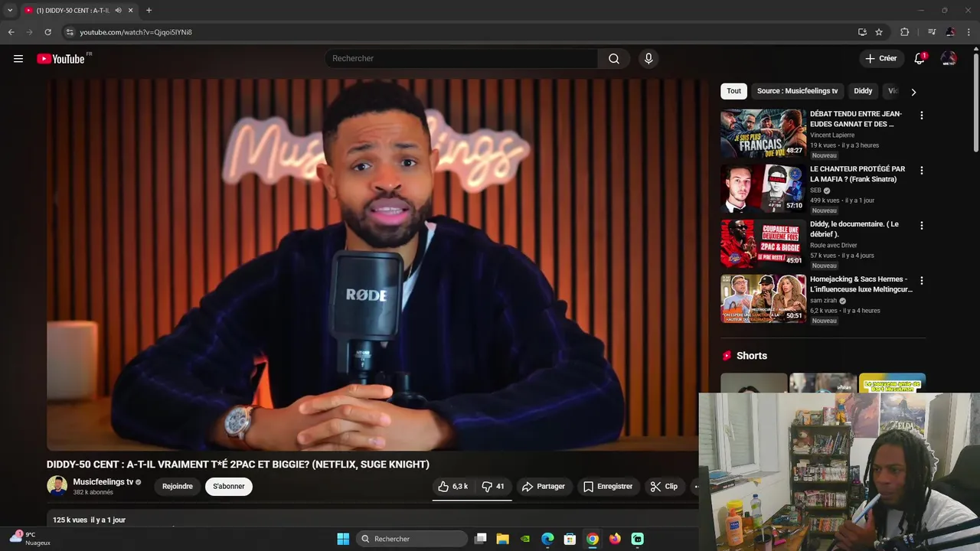Like the video with thumbs up
The width and height of the screenshot is (980, 551).
452,487
